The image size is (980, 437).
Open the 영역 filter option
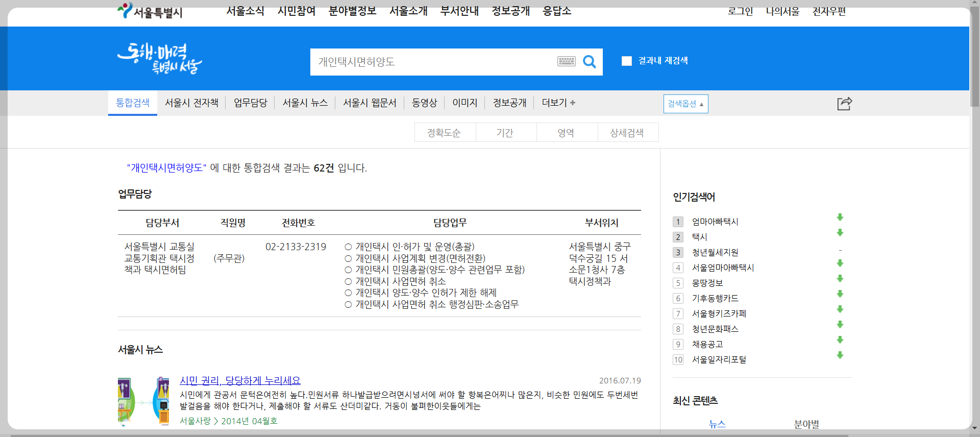pyautogui.click(x=567, y=133)
